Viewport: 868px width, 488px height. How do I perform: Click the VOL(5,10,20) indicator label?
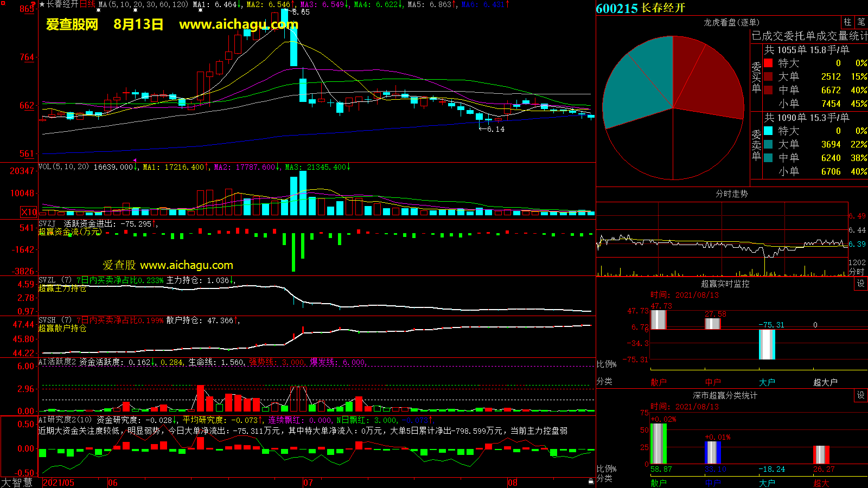point(63,167)
